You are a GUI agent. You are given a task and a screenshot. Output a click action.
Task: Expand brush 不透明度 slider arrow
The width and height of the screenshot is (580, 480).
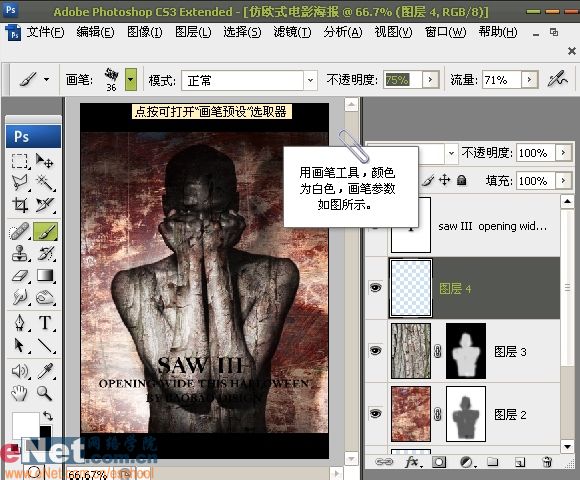(430, 79)
